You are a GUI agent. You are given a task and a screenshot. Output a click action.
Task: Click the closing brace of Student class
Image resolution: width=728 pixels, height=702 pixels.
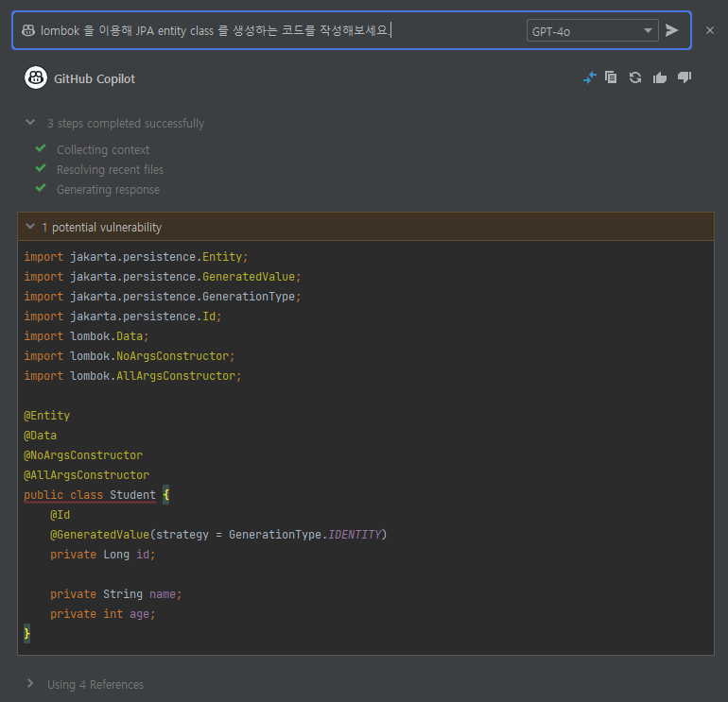click(26, 634)
